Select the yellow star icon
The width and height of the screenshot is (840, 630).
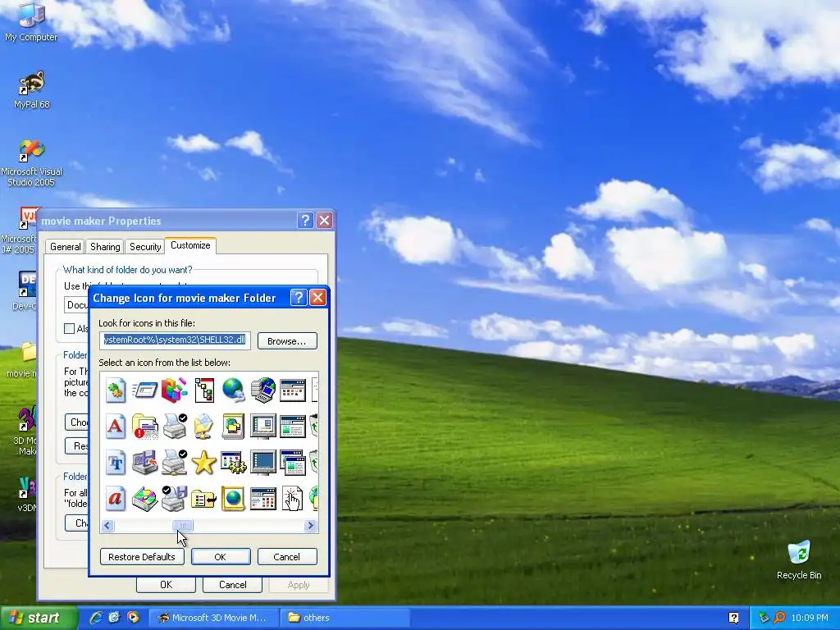click(x=204, y=463)
